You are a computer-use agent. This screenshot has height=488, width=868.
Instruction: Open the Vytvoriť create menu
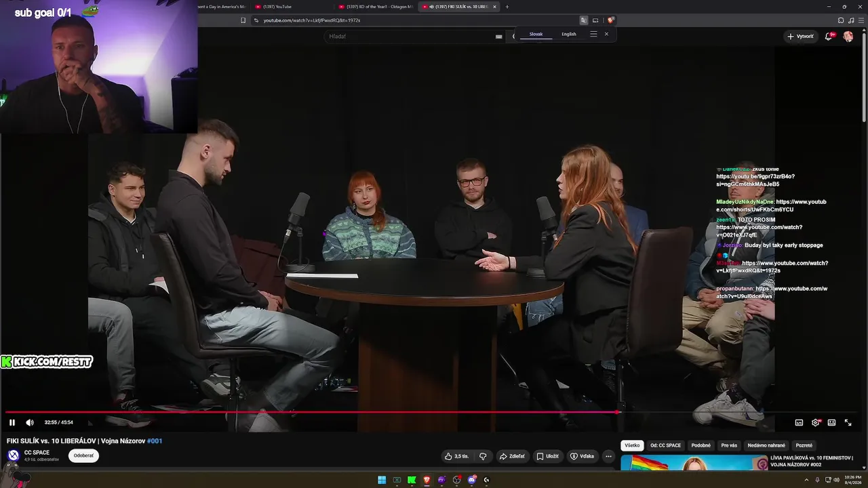point(800,37)
